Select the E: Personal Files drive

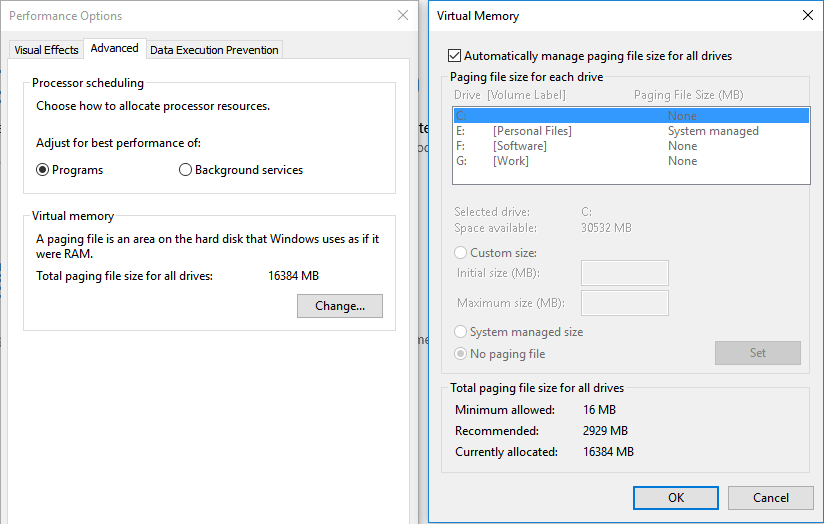630,131
